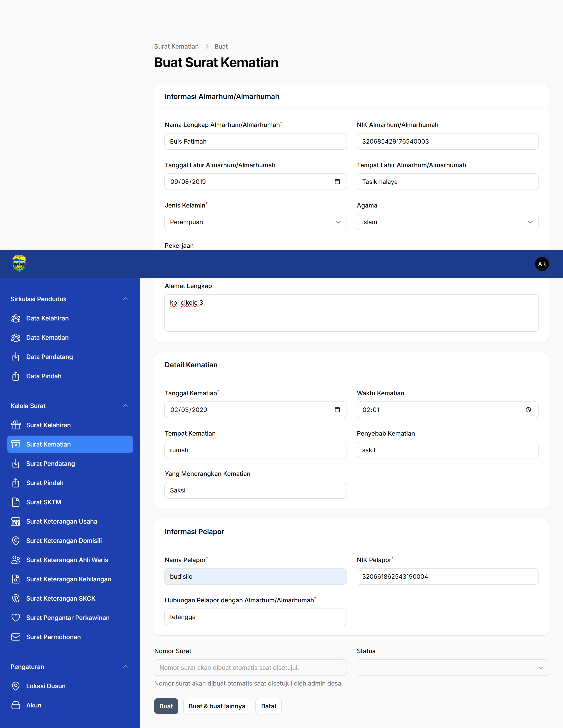Open the AR user avatar menu
The width and height of the screenshot is (563, 728).
click(542, 264)
